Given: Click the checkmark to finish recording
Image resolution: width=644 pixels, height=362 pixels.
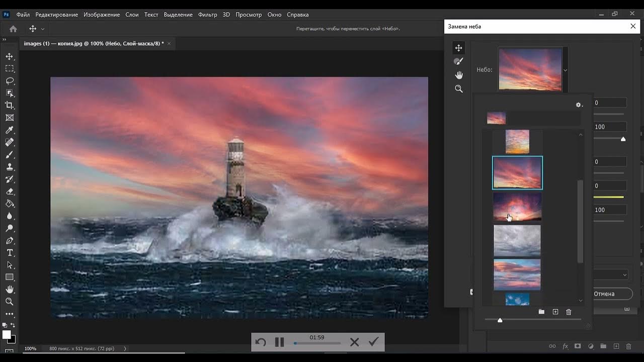Looking at the screenshot, I should (373, 342).
